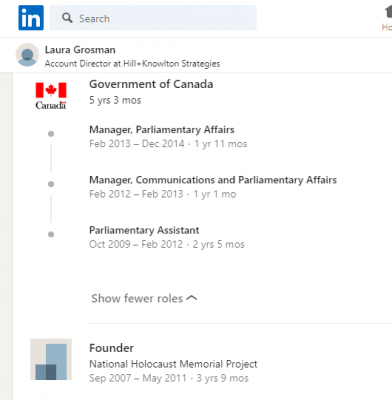Select the Parliamentary Assistant role entry
This screenshot has width=392, height=400.
click(x=144, y=230)
